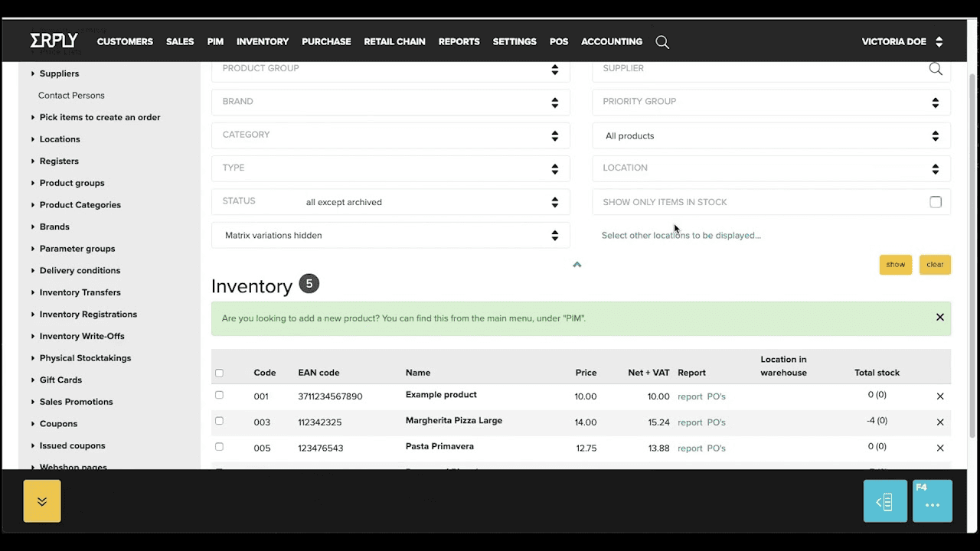Viewport: 980px width, 551px height.
Task: Toggle the select-all checkbox in table header
Action: pos(219,373)
